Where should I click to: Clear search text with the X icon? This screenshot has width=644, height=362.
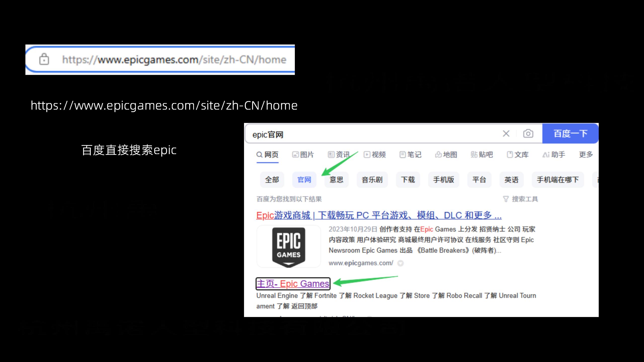[x=506, y=133]
